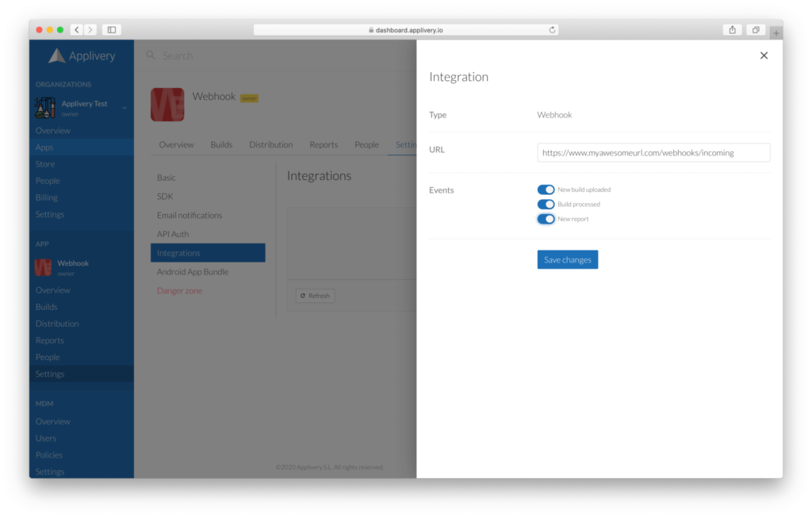Screen dimensions: 812x517
Task: Click the Applivery logo in the sidebar
Action: [82, 56]
